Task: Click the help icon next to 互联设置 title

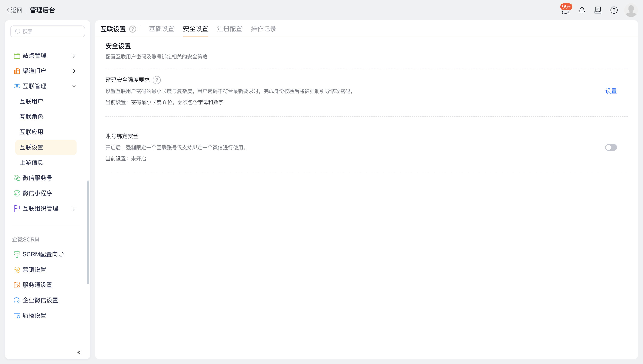Action: pyautogui.click(x=133, y=29)
